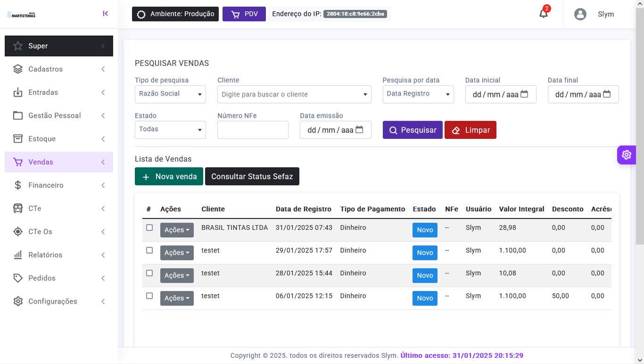
Task: Open the PDV shopping cart button
Action: [244, 14]
